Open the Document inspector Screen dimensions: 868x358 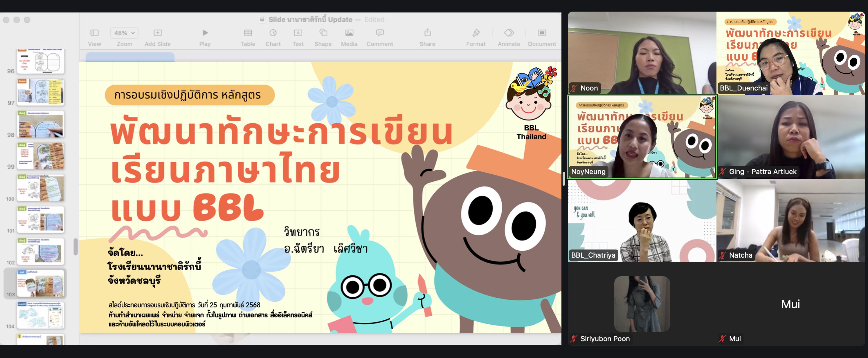pos(542,37)
